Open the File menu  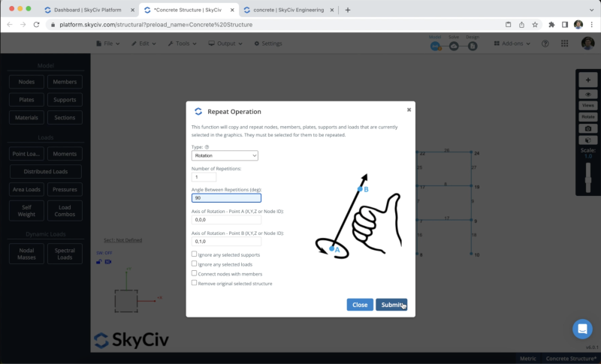point(107,44)
